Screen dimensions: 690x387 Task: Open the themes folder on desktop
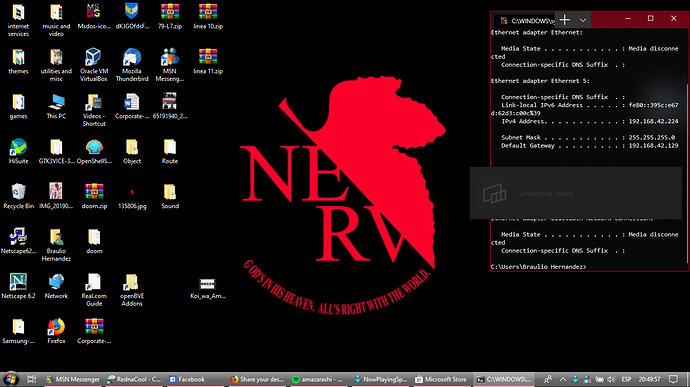(x=18, y=61)
